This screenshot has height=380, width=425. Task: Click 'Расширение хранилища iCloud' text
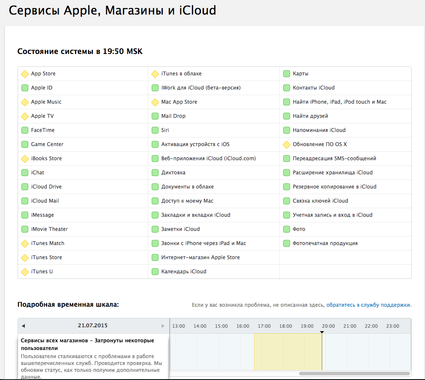(333, 173)
